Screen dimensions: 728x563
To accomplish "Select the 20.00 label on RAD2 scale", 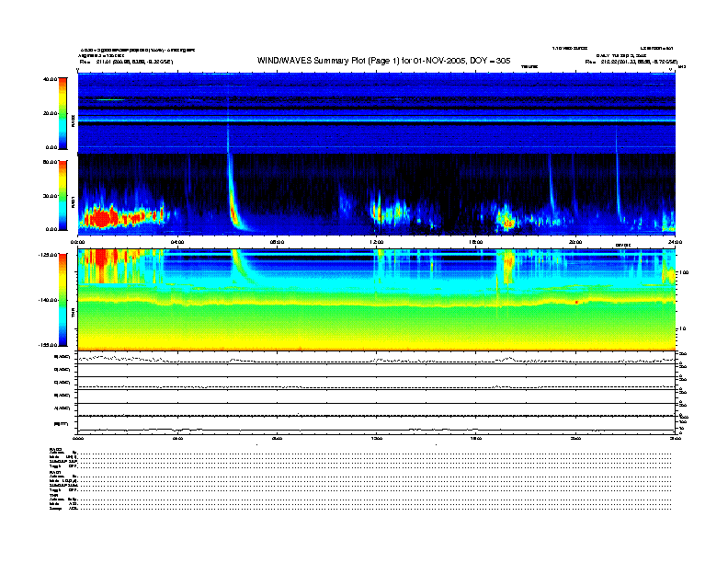I will coord(51,113).
